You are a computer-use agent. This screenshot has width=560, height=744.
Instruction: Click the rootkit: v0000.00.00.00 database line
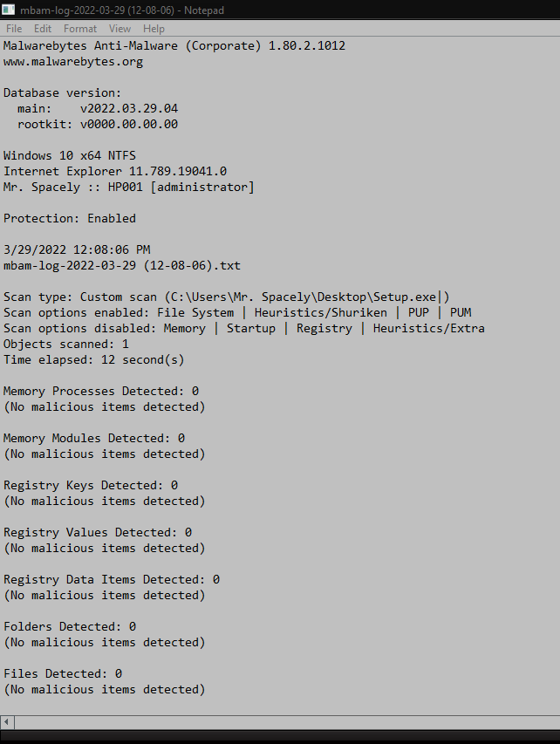point(98,125)
